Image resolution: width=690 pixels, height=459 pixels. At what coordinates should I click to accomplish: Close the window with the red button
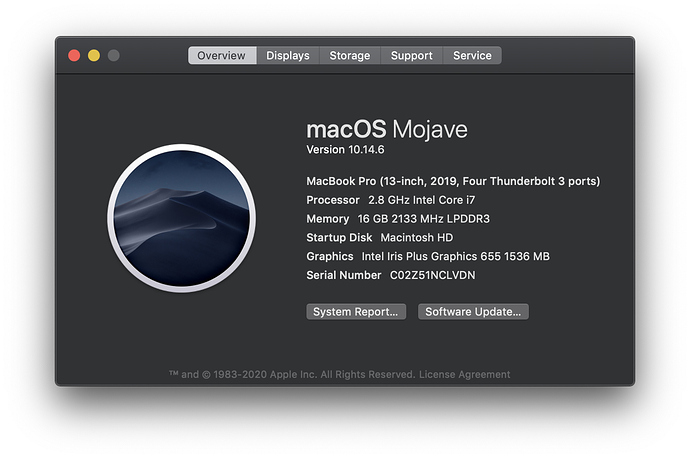click(x=74, y=55)
